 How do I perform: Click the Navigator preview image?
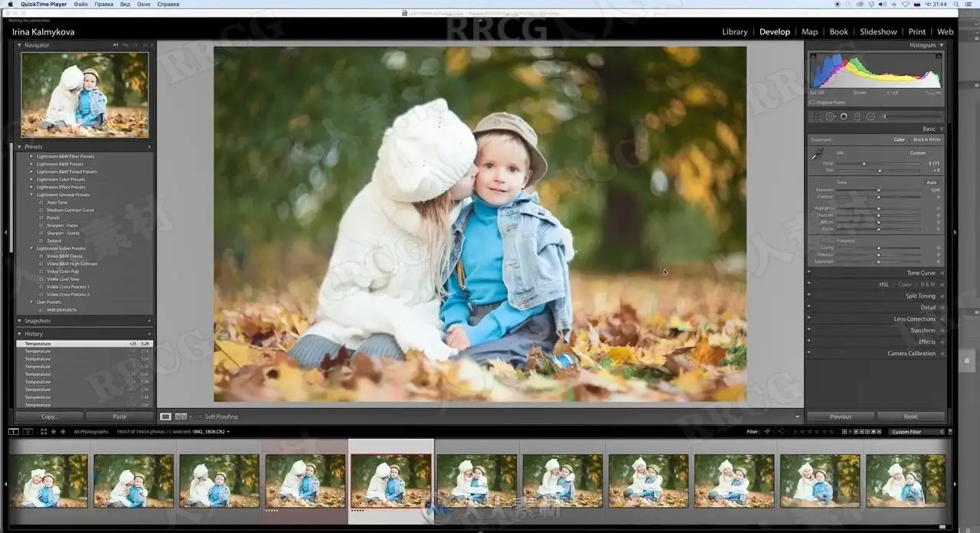pyautogui.click(x=85, y=95)
